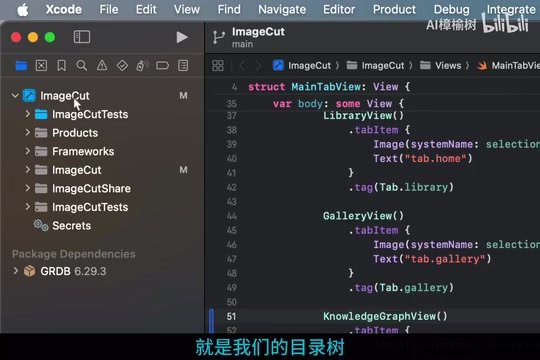Click the Package Dependencies section header
540x360 pixels.
[x=74, y=254]
